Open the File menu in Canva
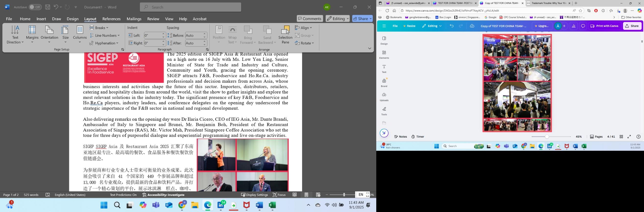 395,26
